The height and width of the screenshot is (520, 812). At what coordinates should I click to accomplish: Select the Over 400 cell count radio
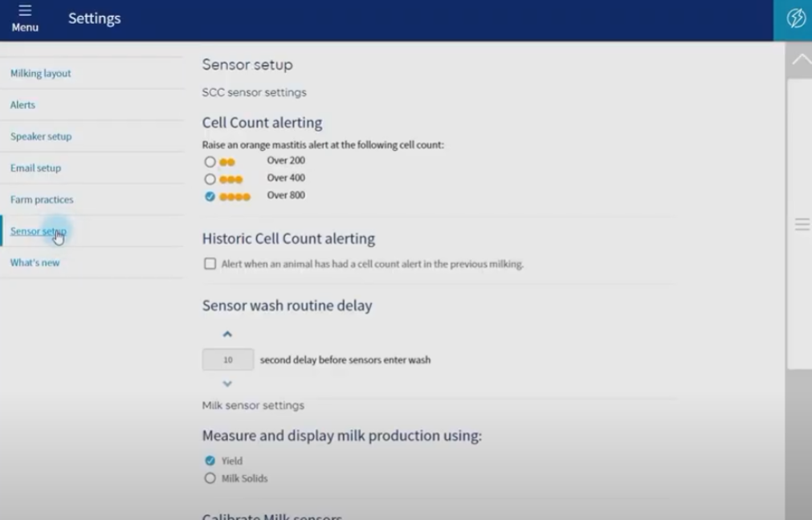(x=210, y=180)
